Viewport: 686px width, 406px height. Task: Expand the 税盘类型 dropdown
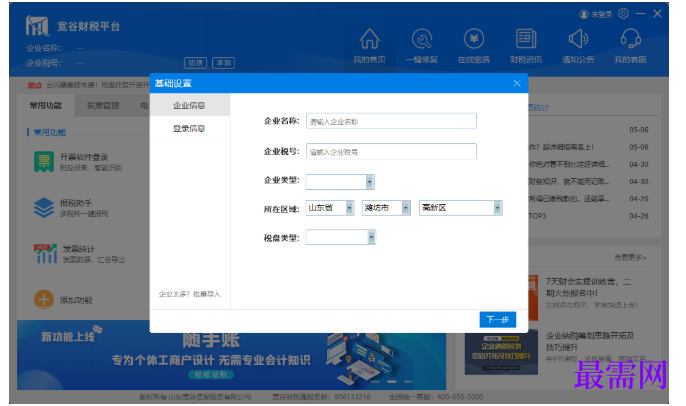(371, 237)
